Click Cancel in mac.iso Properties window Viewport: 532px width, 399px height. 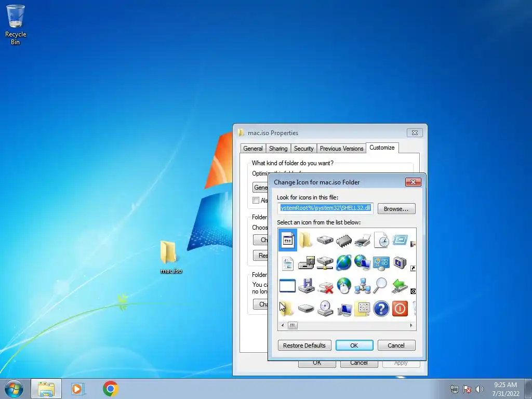[359, 363]
